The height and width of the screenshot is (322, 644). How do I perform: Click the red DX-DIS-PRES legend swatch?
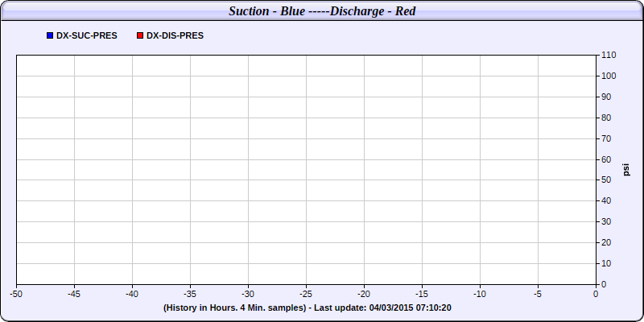tap(140, 35)
